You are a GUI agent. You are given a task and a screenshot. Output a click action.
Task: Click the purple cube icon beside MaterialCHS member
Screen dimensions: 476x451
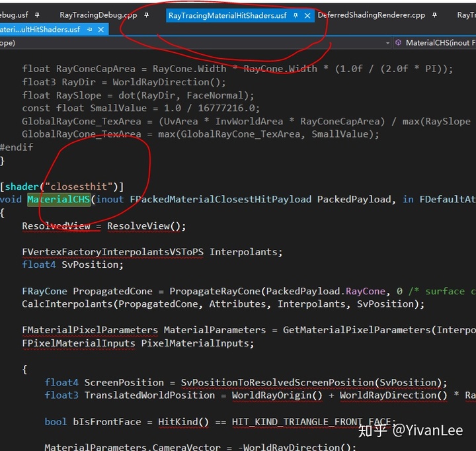[x=398, y=43]
